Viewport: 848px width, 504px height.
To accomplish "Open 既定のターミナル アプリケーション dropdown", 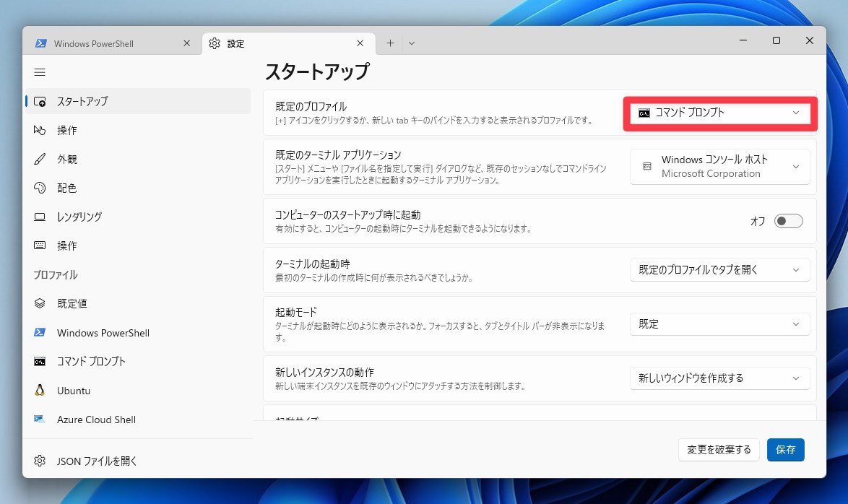I will tap(719, 166).
